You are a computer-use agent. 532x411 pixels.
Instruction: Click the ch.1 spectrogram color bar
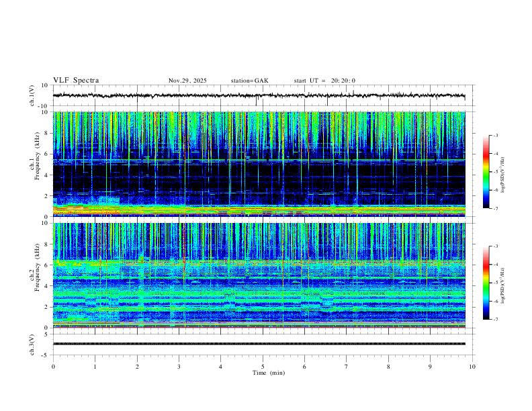(x=486, y=172)
